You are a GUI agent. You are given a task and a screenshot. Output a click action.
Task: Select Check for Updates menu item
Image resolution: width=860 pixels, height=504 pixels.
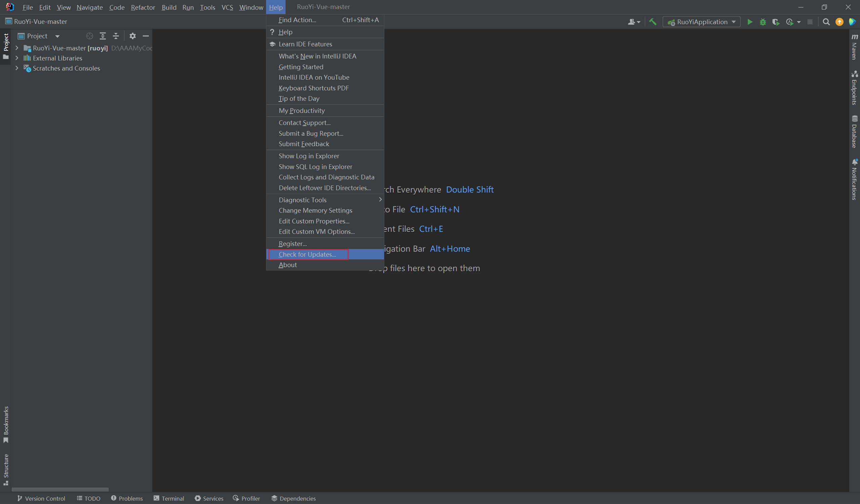[307, 254]
